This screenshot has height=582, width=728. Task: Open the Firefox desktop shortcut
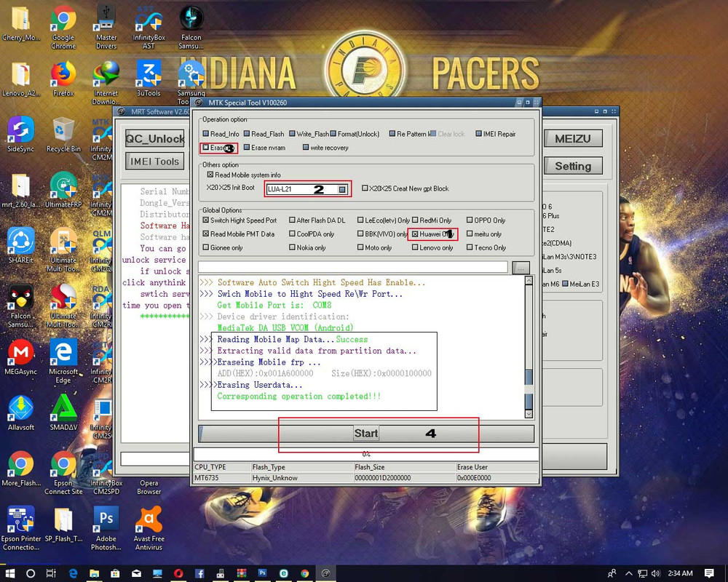pyautogui.click(x=63, y=79)
